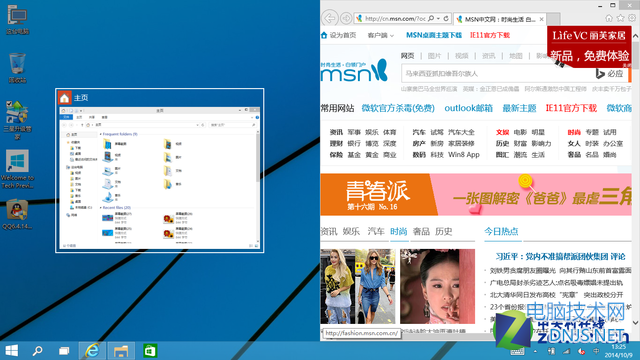Click the search magnifier in IE address bar
640x360 pixels.
(x=431, y=18)
